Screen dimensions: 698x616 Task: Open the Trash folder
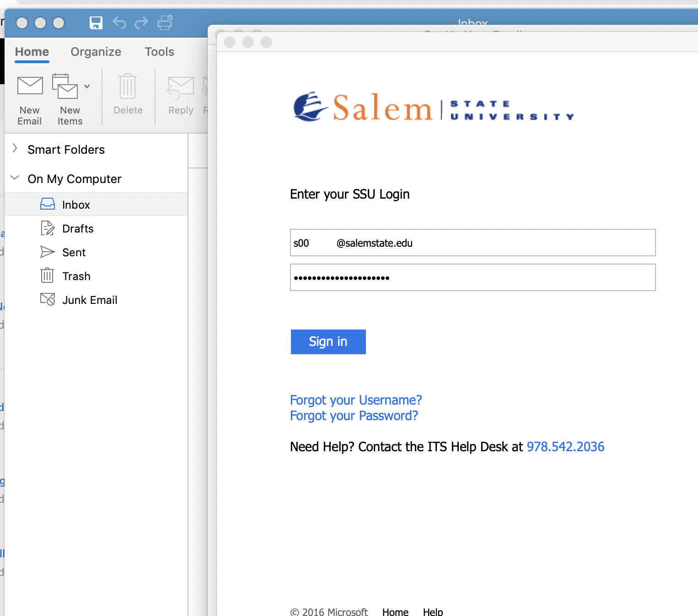[96, 276]
